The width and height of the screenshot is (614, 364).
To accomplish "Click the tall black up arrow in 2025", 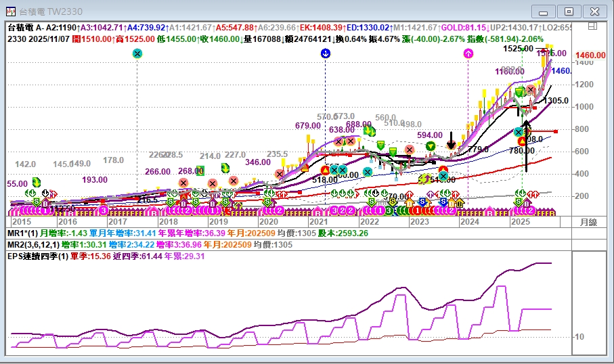I will (526, 145).
